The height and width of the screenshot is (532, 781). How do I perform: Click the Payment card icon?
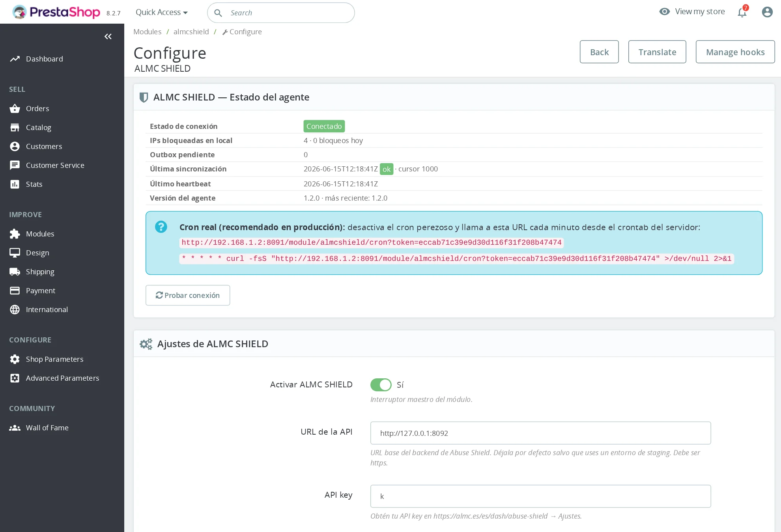tap(15, 291)
